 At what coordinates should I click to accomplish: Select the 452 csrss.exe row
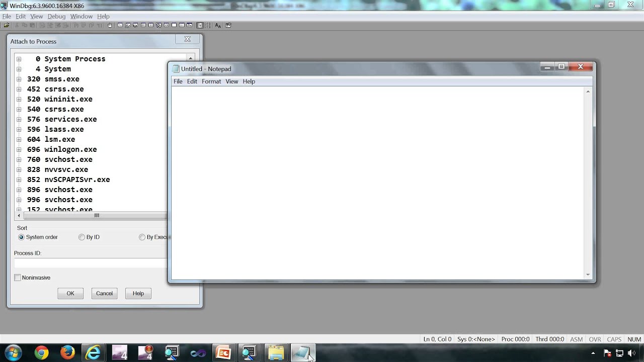55,89
